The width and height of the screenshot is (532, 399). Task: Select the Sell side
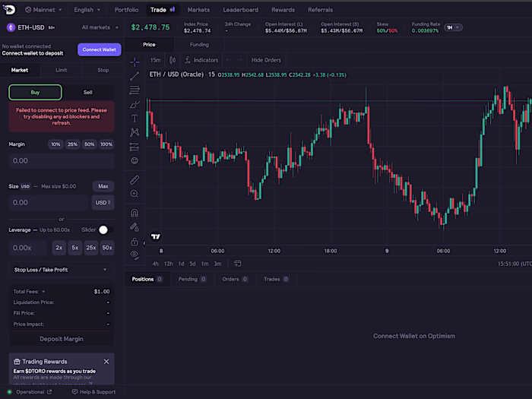click(88, 92)
